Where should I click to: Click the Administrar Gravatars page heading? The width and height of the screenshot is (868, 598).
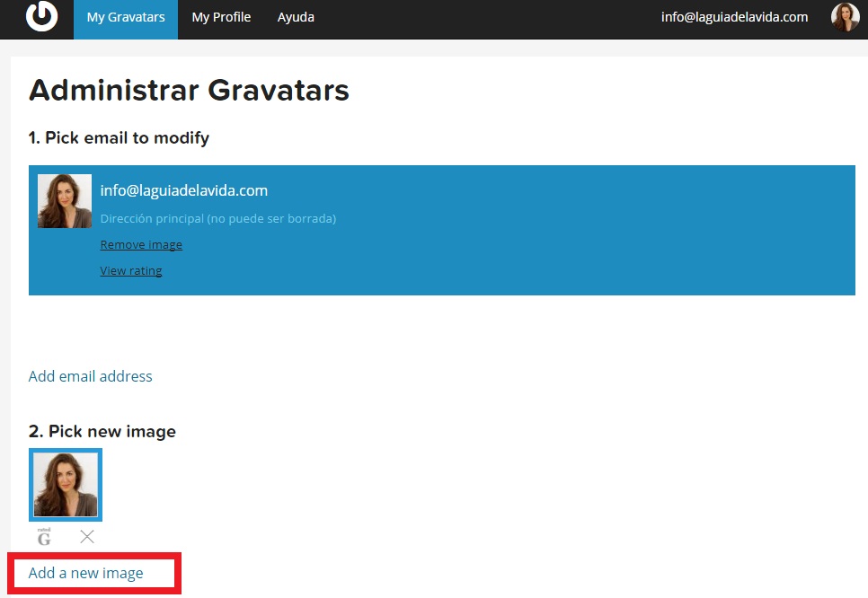coord(189,91)
